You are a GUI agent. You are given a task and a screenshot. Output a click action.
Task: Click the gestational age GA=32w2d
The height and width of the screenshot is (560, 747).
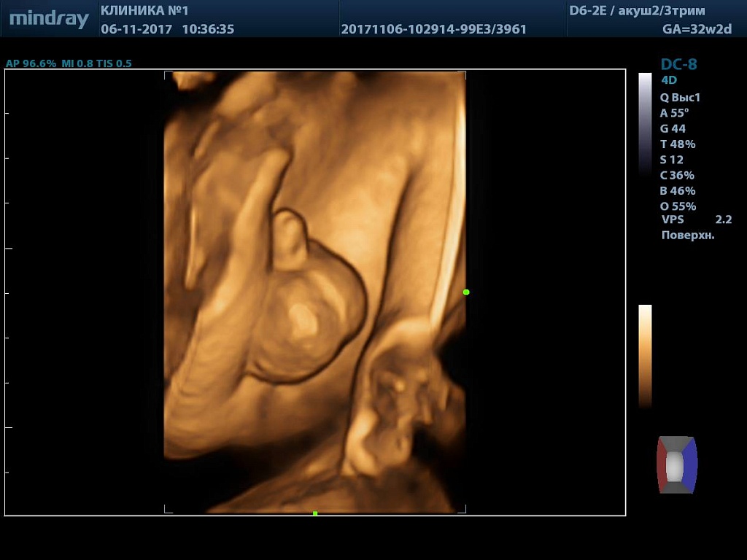697,29
